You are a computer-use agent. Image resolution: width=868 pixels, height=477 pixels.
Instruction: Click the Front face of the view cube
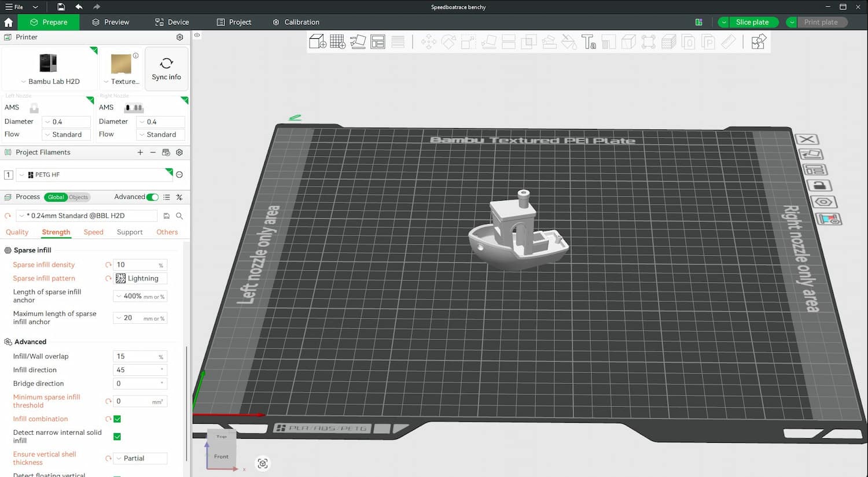221,457
